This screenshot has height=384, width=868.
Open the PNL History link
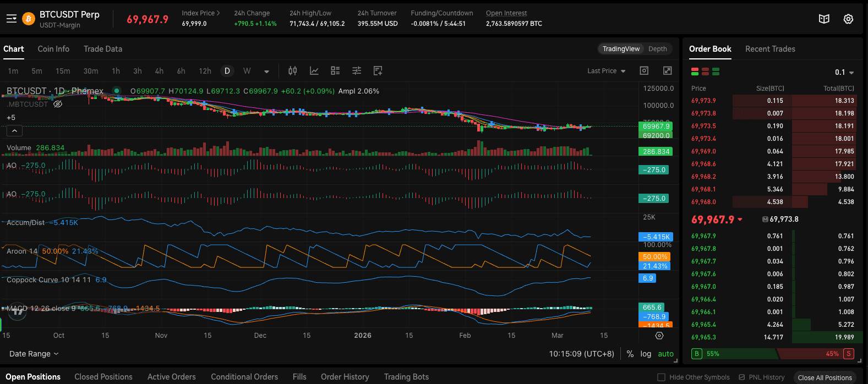point(766,377)
